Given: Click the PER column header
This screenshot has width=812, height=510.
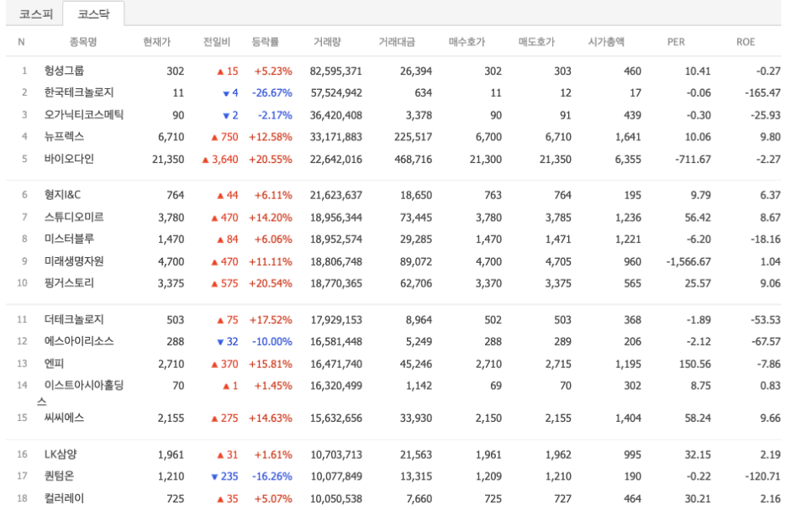Looking at the screenshot, I should [676, 42].
